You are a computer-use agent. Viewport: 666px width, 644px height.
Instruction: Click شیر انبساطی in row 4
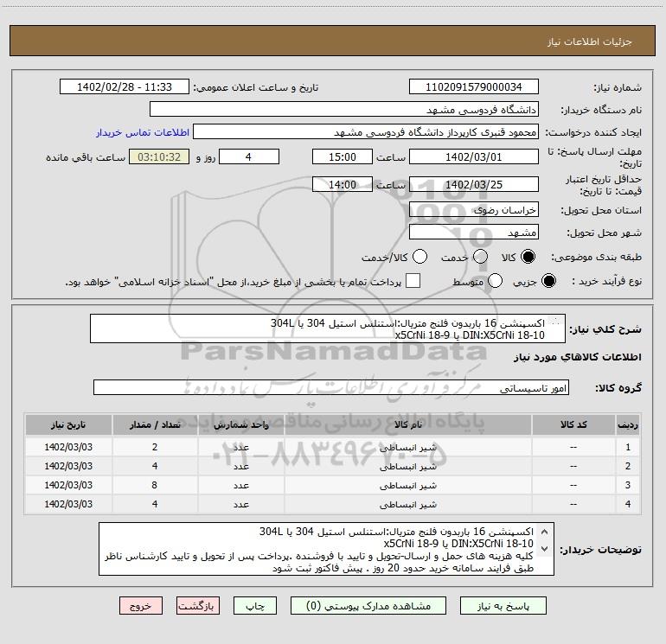tap(407, 504)
